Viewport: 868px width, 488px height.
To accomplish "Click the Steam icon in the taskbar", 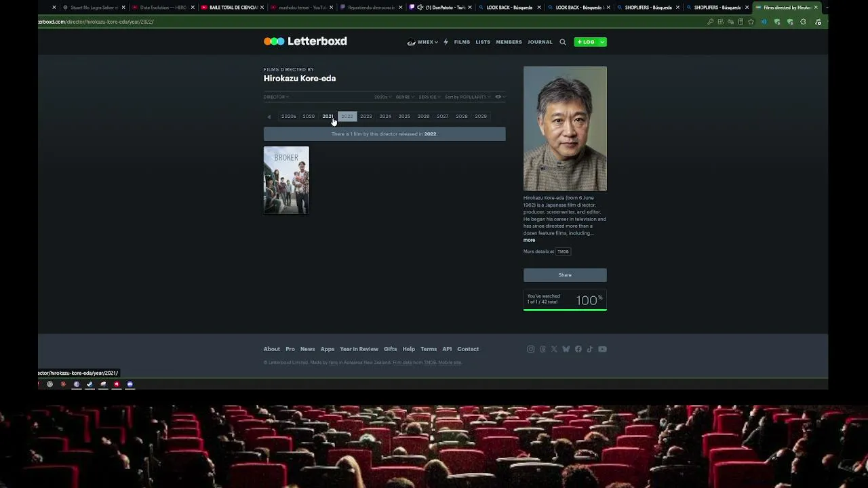I will point(90,384).
